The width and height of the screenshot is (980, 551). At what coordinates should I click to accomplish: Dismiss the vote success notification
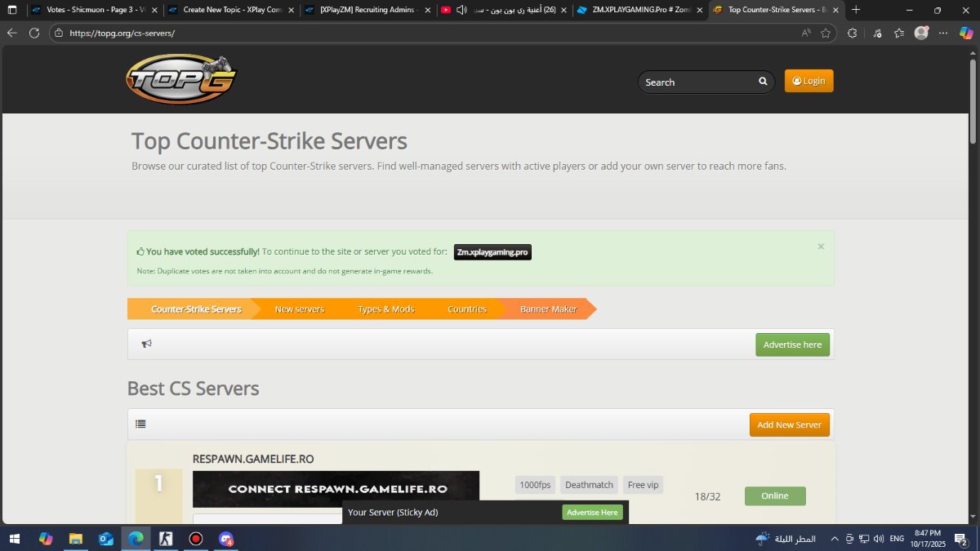821,247
